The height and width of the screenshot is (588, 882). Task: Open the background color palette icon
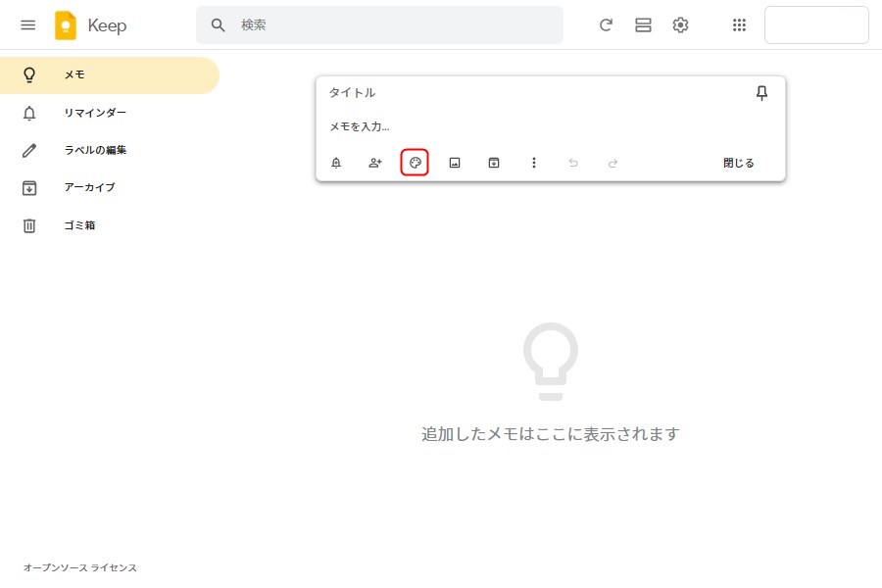pos(415,163)
